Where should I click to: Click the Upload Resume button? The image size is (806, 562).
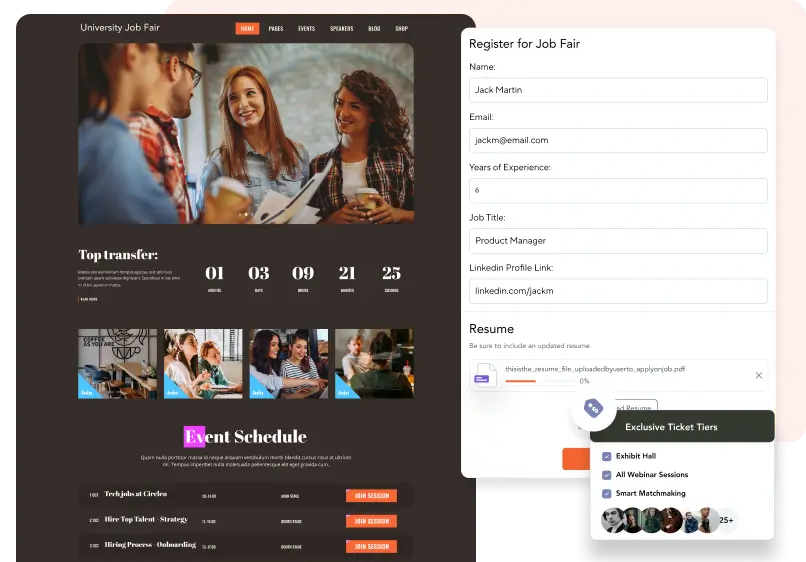[x=636, y=406]
